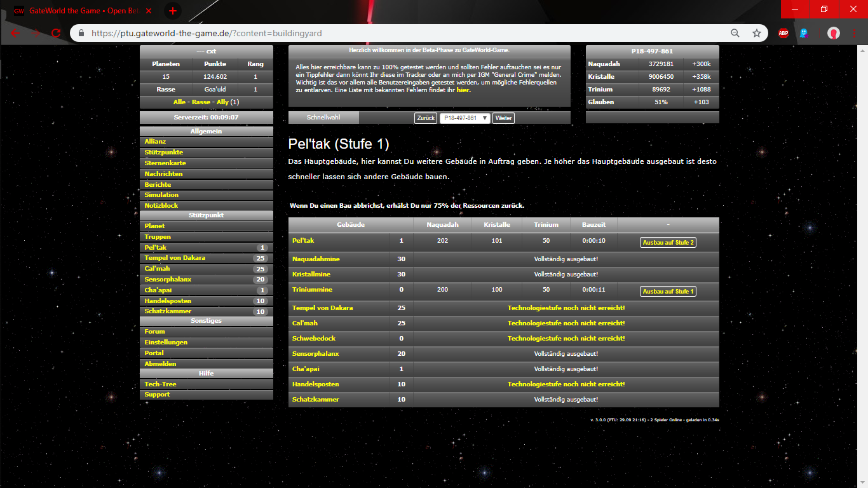Expand the planet selector dropdown P18-497-881
Screen dimensions: 868x488
click(465, 118)
